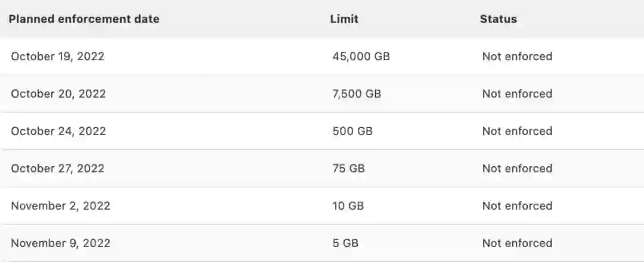This screenshot has height=262, width=644.
Task: Select the October 20, 2022 date cell
Action: [58, 93]
